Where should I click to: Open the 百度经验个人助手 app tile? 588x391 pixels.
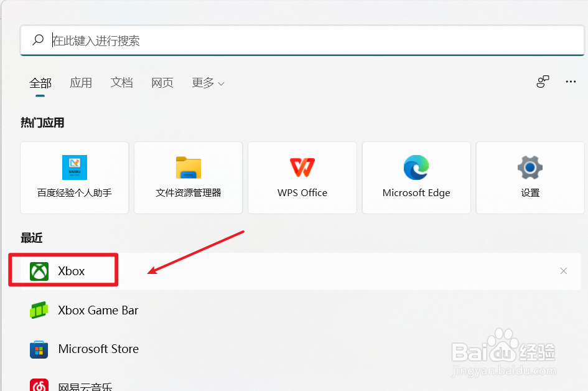[x=75, y=177]
